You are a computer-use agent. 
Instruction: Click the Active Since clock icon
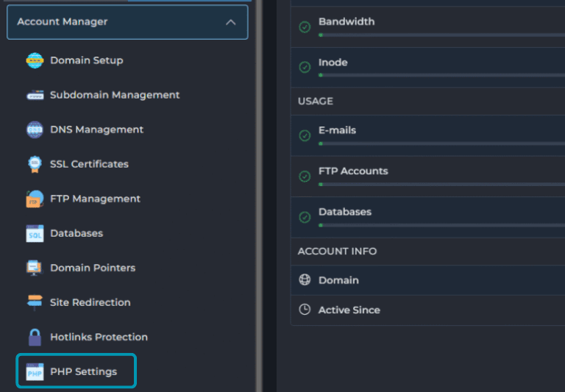(305, 310)
